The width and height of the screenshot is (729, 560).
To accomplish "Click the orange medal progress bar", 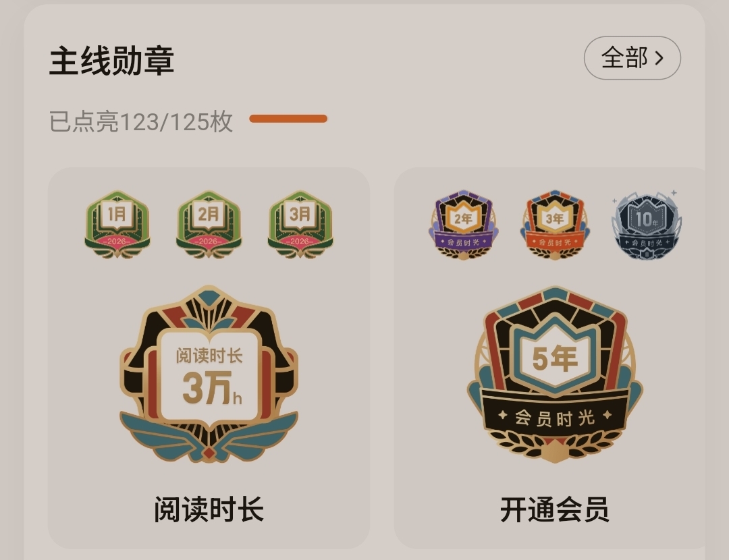I will [288, 119].
